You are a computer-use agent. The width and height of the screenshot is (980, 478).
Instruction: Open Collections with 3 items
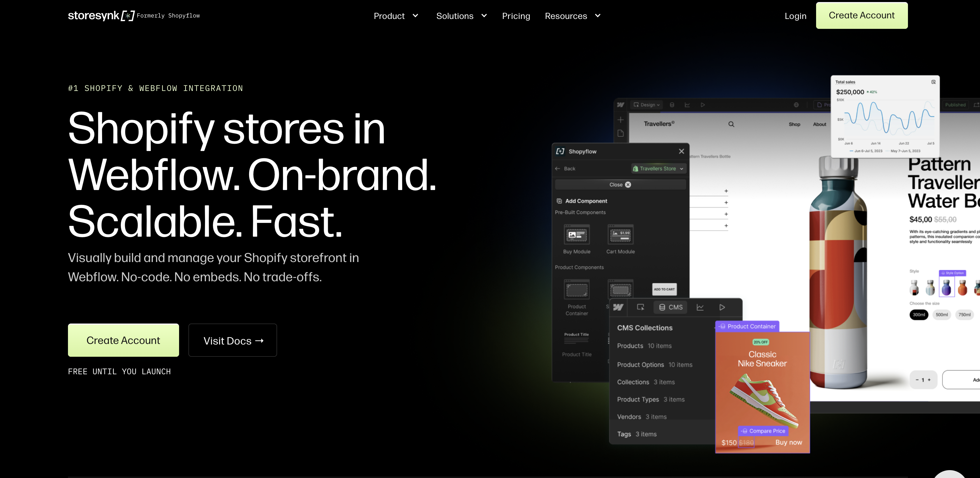646,382
